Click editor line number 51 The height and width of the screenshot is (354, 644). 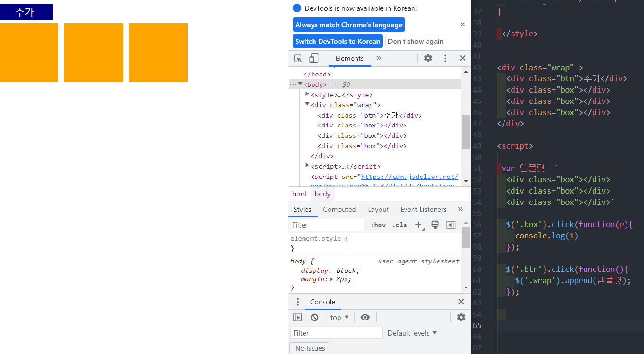point(477,169)
